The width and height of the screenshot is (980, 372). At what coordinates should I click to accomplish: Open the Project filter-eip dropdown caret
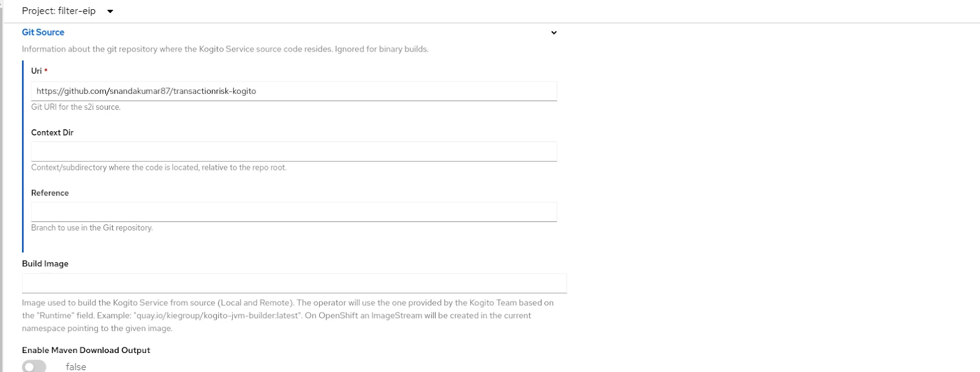(x=110, y=11)
